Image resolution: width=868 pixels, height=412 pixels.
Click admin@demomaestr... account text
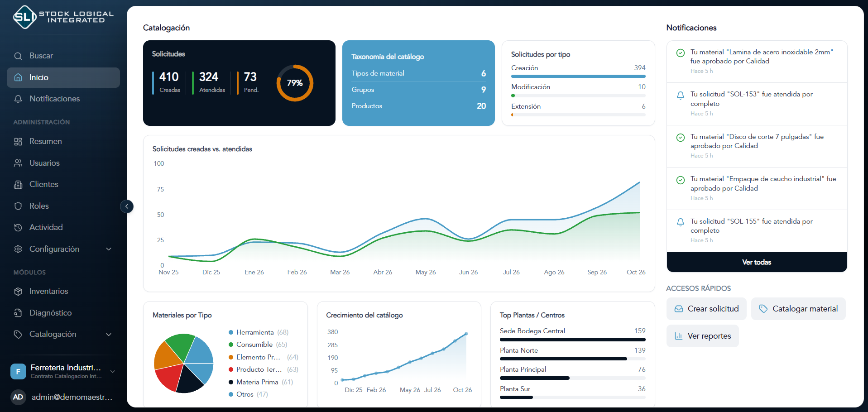click(72, 397)
